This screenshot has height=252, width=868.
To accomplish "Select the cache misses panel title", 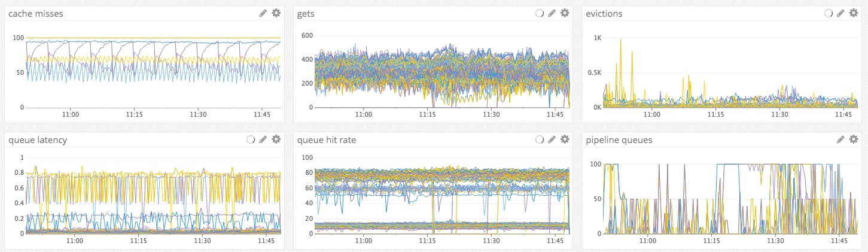I will point(36,13).
